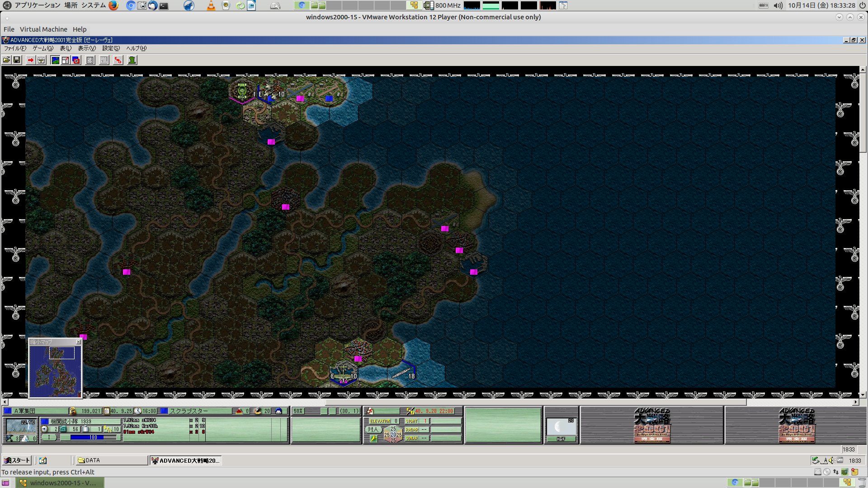This screenshot has width=868, height=488.
Task: Launch VLC media player from the top panel
Action: pos(211,5)
